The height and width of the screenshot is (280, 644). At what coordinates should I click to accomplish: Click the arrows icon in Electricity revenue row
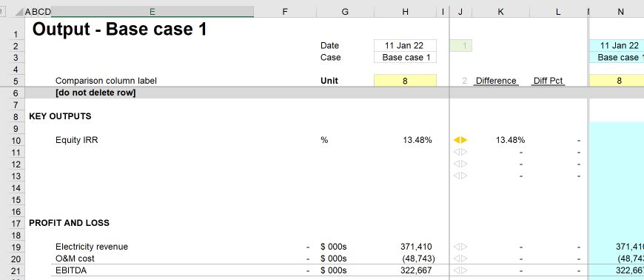coord(460,247)
